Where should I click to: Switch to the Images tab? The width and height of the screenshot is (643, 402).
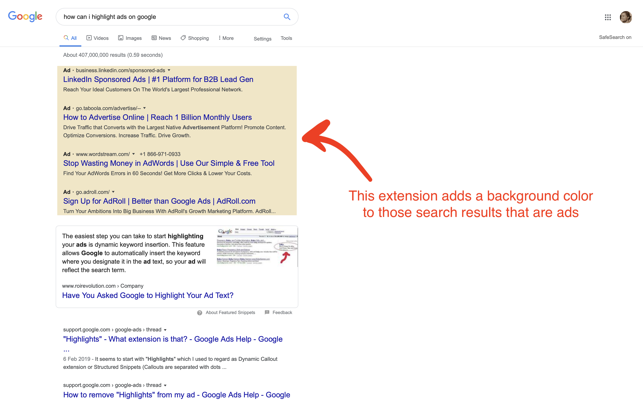[130, 38]
